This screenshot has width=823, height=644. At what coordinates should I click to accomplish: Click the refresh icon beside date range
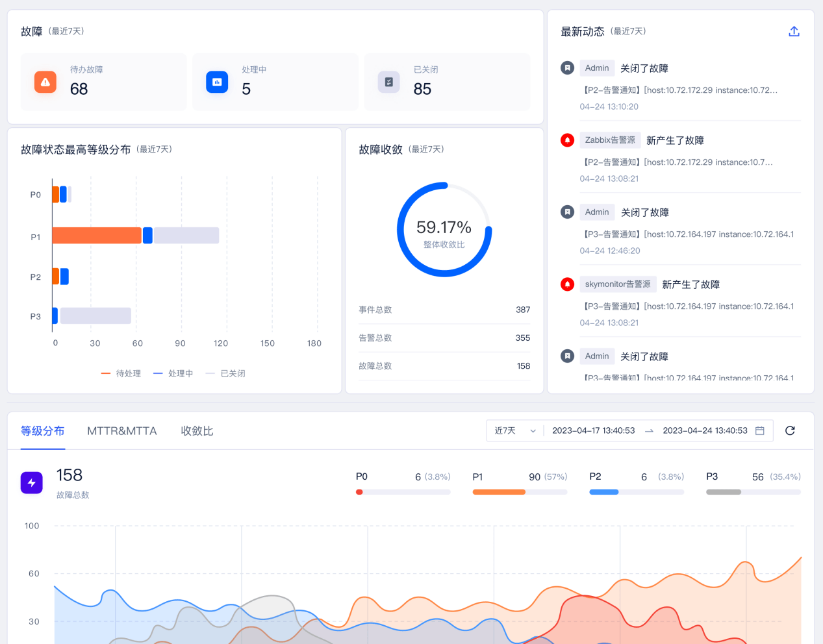click(x=790, y=430)
